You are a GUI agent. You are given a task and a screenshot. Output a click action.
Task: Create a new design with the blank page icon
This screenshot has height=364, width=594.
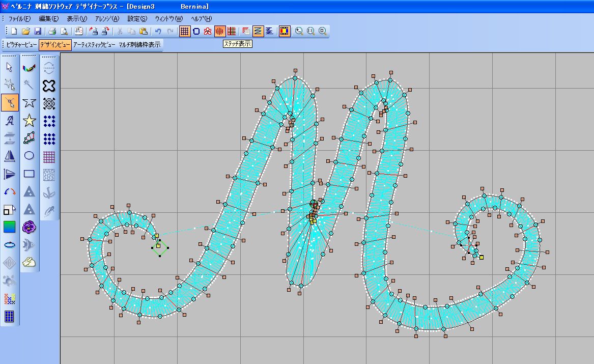(14, 31)
